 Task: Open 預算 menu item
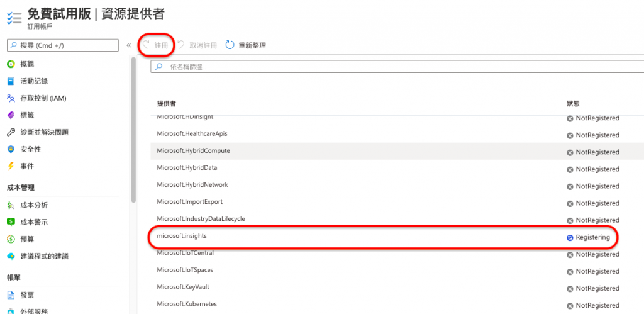point(27,239)
